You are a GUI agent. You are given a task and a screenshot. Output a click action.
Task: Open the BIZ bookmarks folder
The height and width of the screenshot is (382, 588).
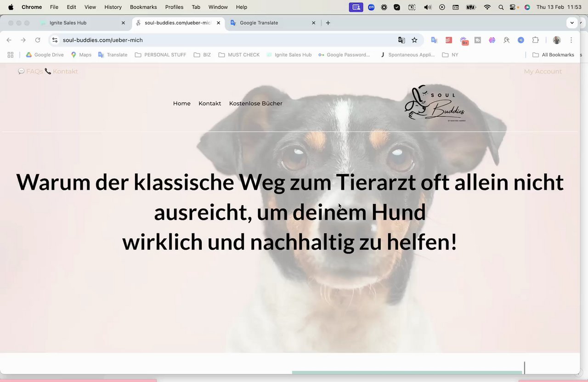(x=202, y=55)
